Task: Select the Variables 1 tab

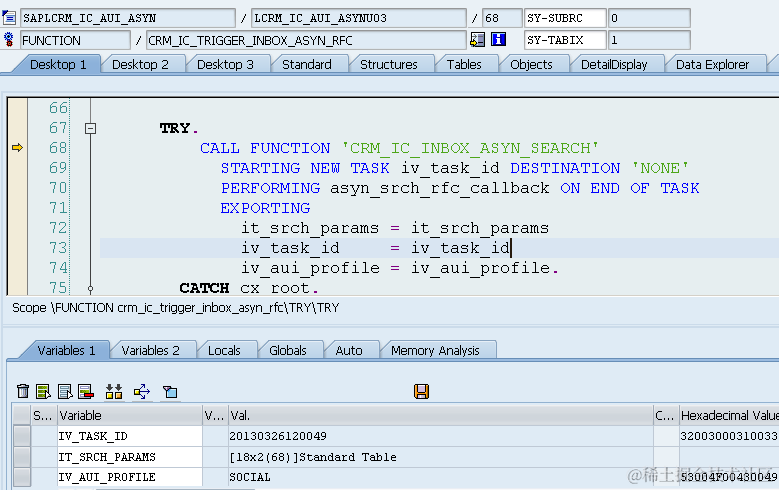Action: [66, 350]
